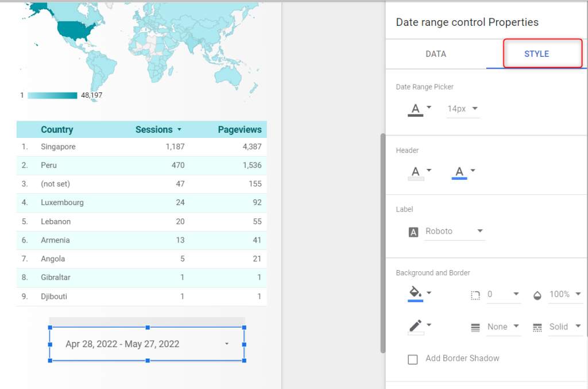Click the opacity droplet icon
588x389 pixels.
coord(537,295)
